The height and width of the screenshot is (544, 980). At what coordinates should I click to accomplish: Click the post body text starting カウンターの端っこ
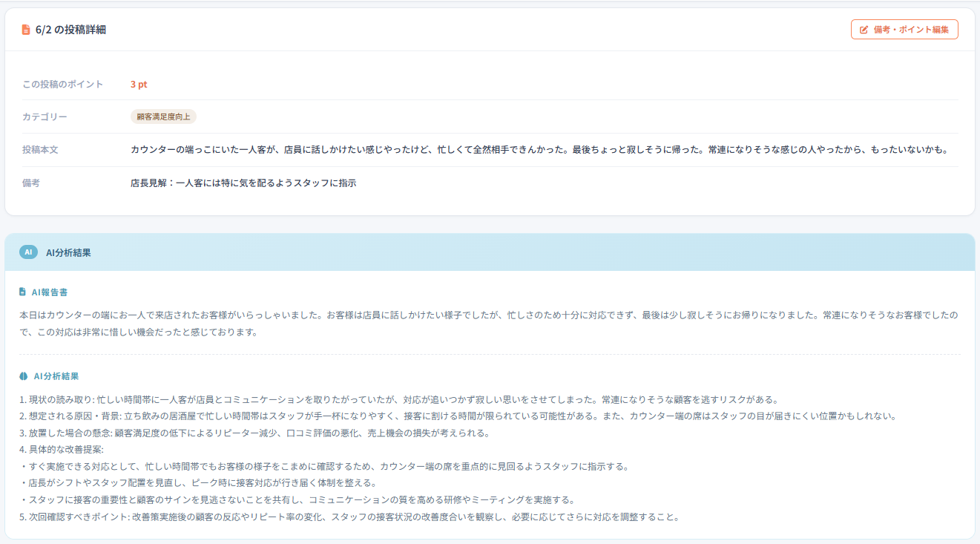(x=539, y=150)
